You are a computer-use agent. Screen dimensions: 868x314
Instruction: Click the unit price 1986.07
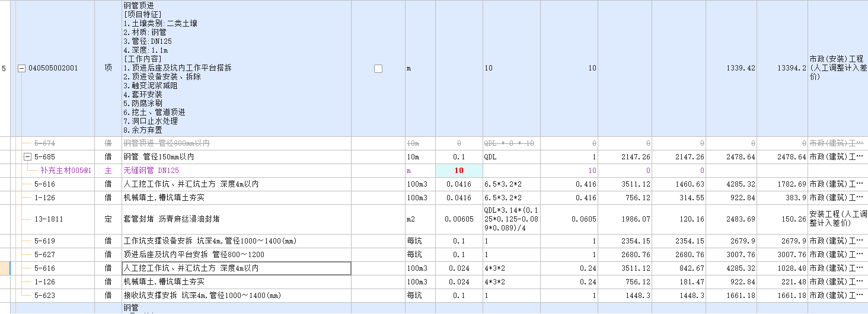pyautogui.click(x=637, y=219)
